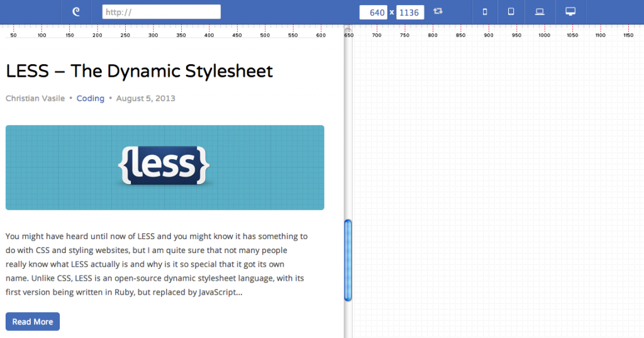
Task: Click the Read More button
Action: (x=33, y=322)
